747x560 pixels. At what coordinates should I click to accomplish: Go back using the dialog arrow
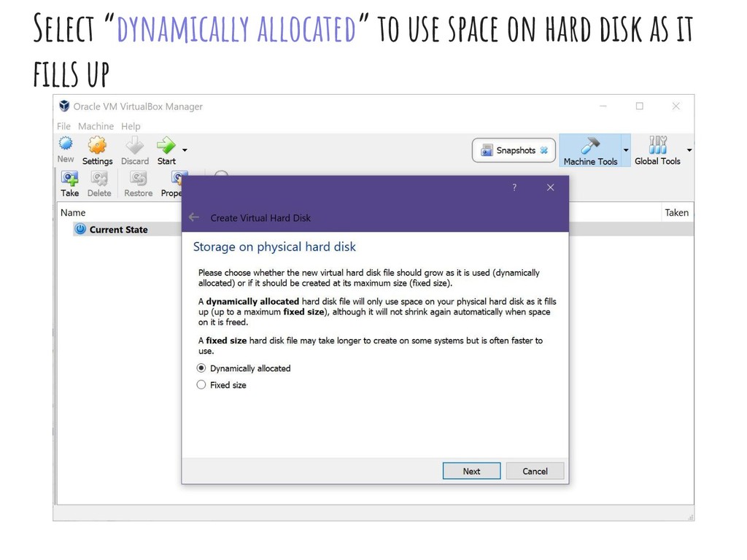click(194, 217)
